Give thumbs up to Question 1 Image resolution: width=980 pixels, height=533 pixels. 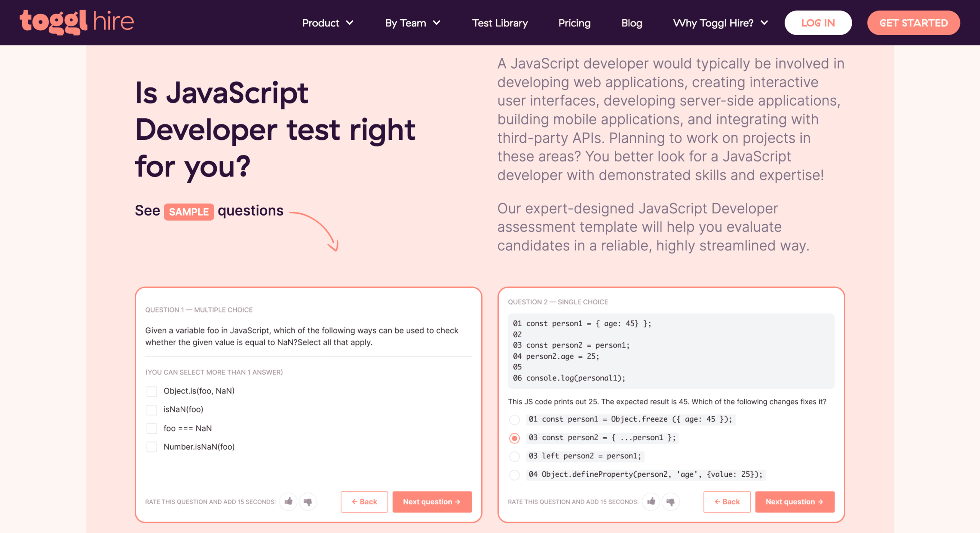[289, 501]
